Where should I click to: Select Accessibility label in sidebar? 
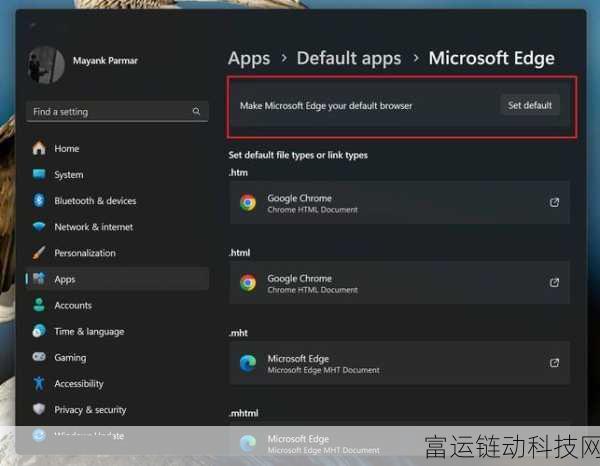pyautogui.click(x=79, y=384)
